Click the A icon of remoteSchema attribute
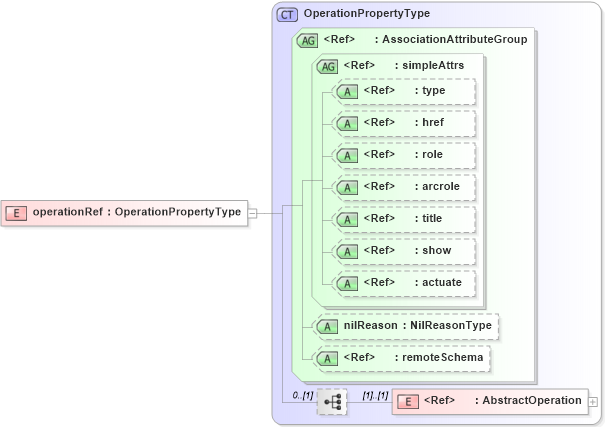Viewport: 605px width, 427px height. tap(327, 359)
